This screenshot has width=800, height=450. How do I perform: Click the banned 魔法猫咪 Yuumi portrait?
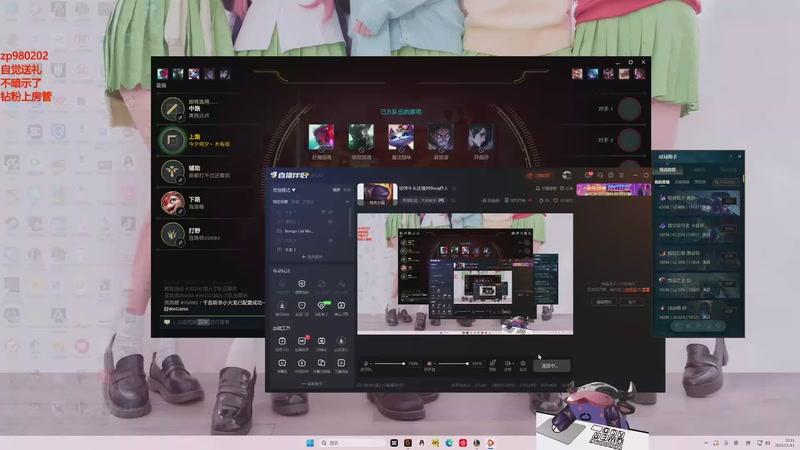401,137
